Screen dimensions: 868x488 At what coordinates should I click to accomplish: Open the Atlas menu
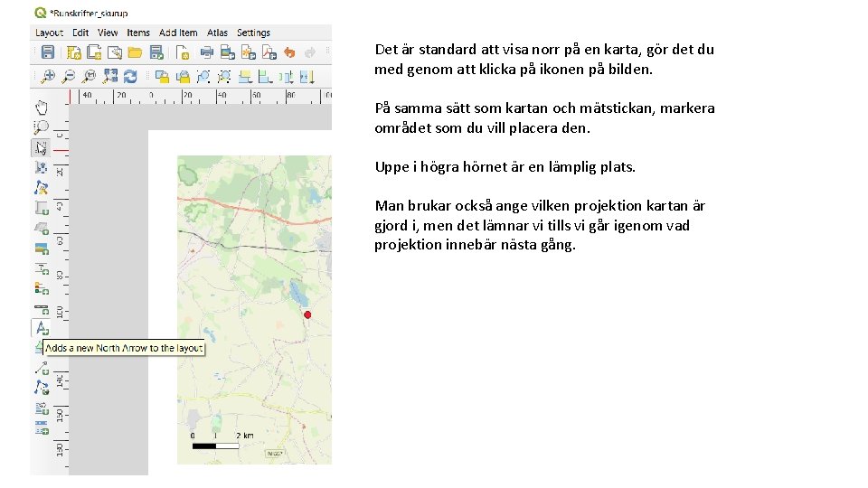tap(217, 33)
